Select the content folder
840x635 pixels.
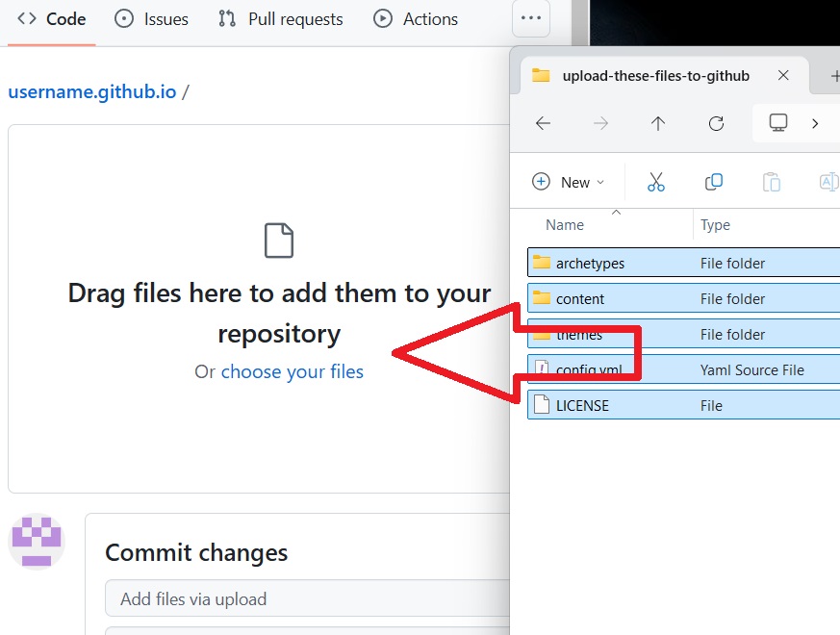click(x=683, y=298)
